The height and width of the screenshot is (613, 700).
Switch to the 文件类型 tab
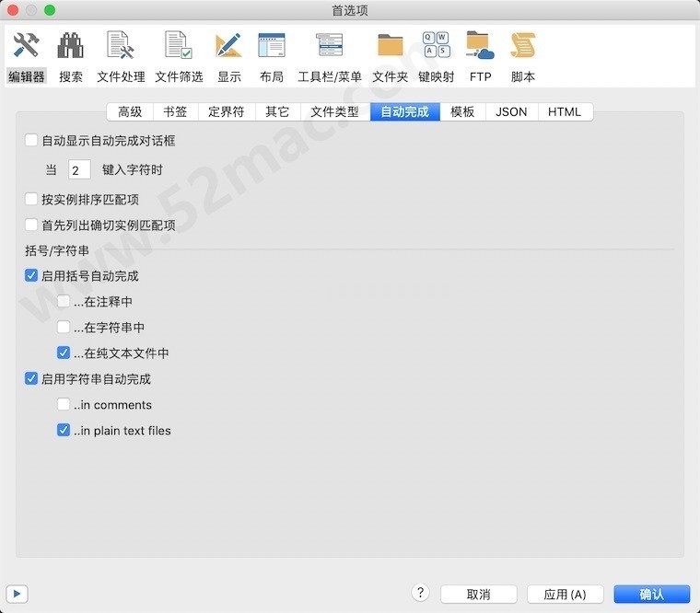[x=335, y=111]
